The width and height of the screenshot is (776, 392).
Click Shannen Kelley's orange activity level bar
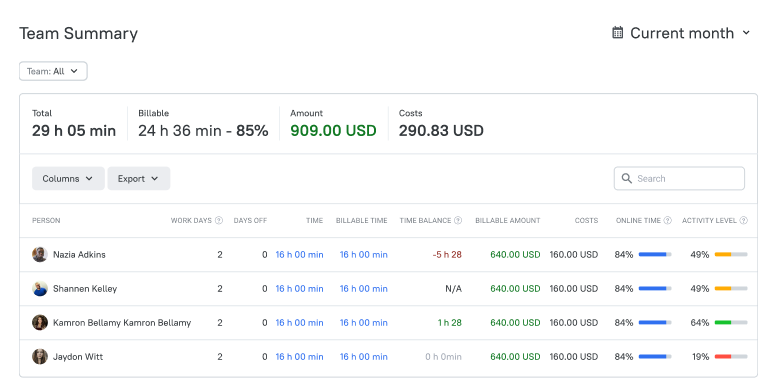[731, 289]
